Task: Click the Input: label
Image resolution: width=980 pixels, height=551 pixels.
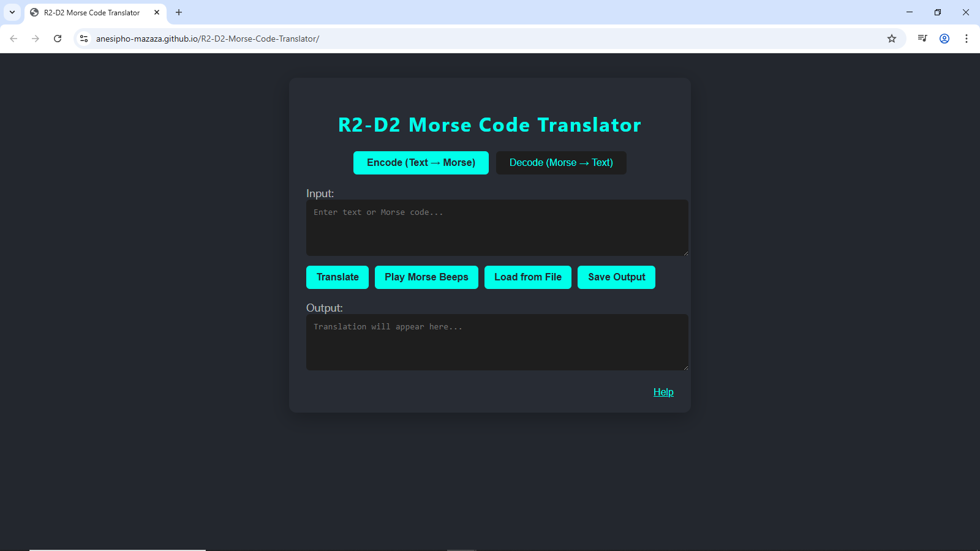Action: (320, 193)
